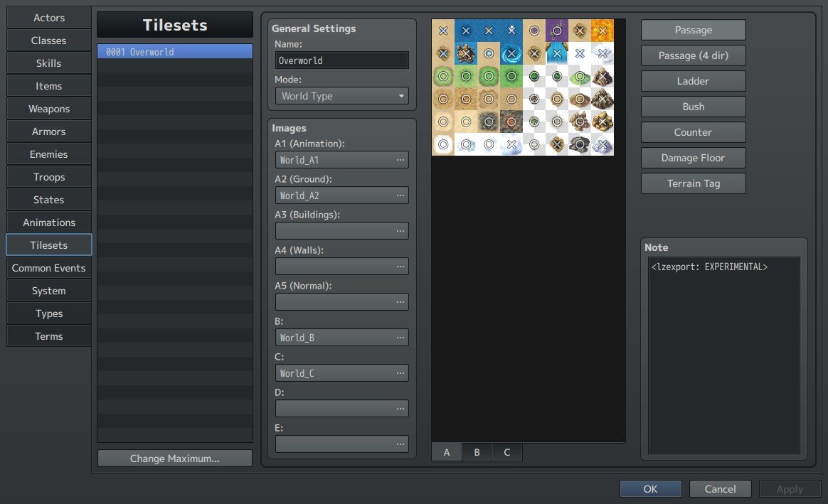
Task: Open the Skills database tab
Action: tap(48, 63)
